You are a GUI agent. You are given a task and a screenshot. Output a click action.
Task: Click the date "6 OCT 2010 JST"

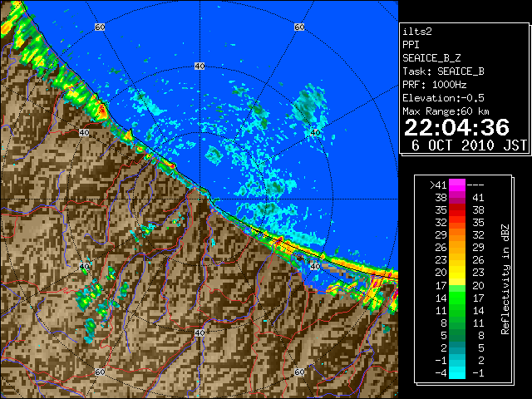(469, 145)
